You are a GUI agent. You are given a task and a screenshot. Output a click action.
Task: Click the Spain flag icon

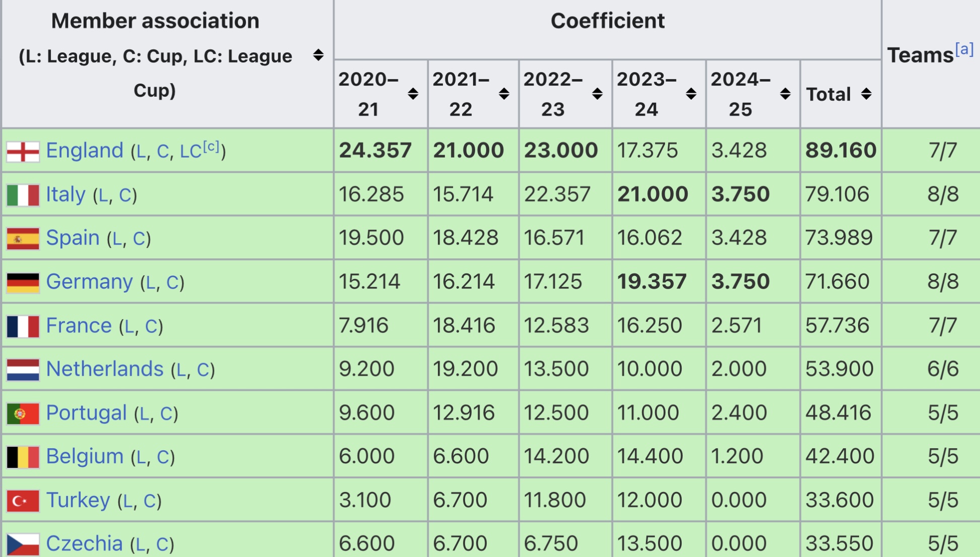(23, 239)
